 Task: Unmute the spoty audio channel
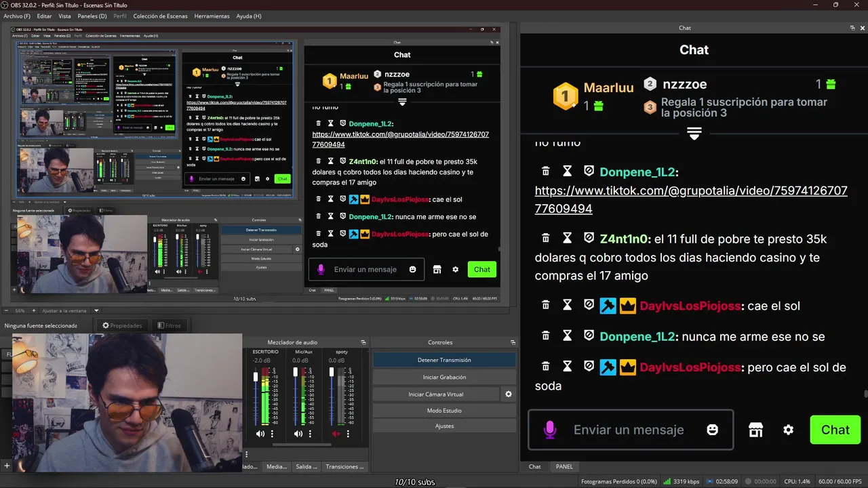pos(336,434)
